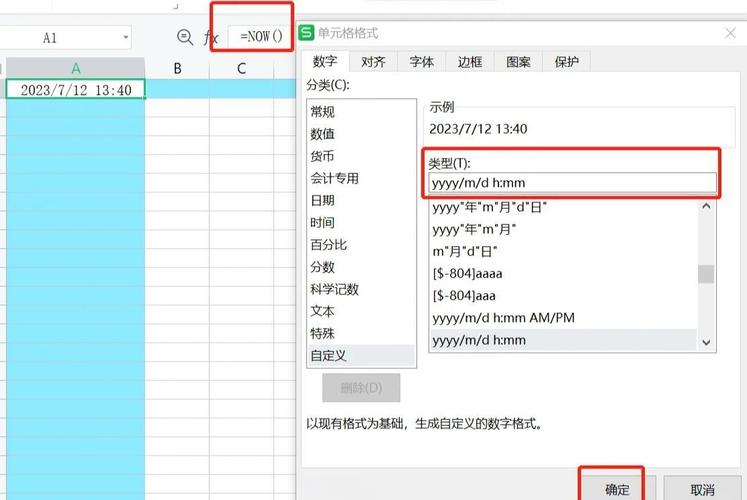747x500 pixels.
Task: Choose 科学记数 category
Action: tap(361, 289)
